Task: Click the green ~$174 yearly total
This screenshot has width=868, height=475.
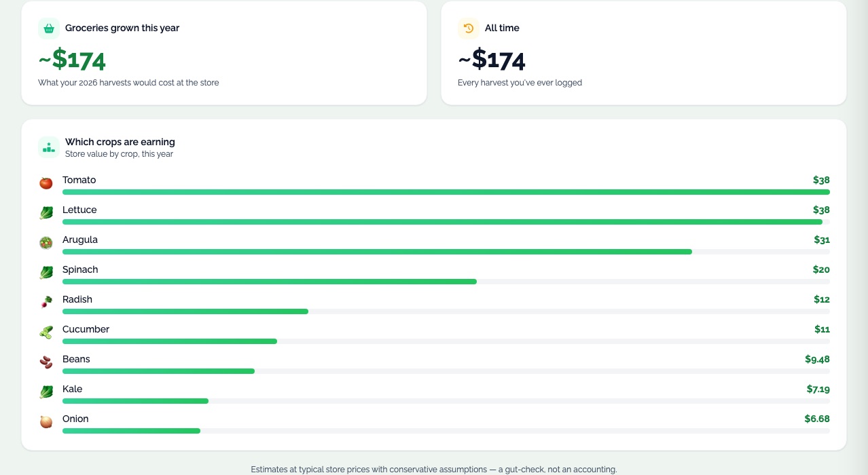Action: [x=72, y=60]
